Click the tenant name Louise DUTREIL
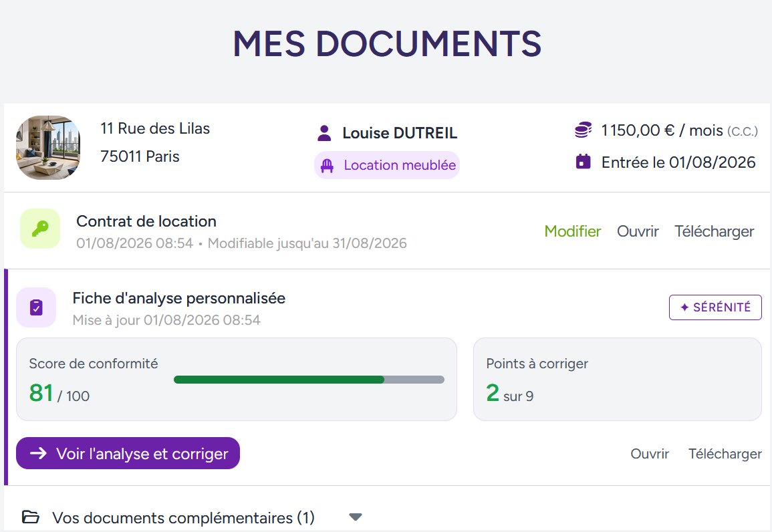772x532 pixels. pos(400,133)
